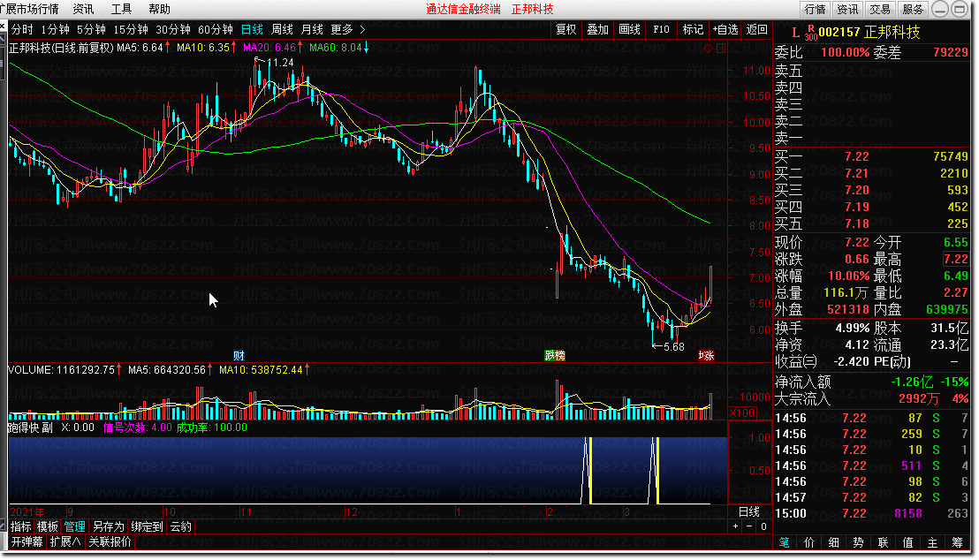Open 关联报价 related quotes
979x560 pixels.
[110, 542]
